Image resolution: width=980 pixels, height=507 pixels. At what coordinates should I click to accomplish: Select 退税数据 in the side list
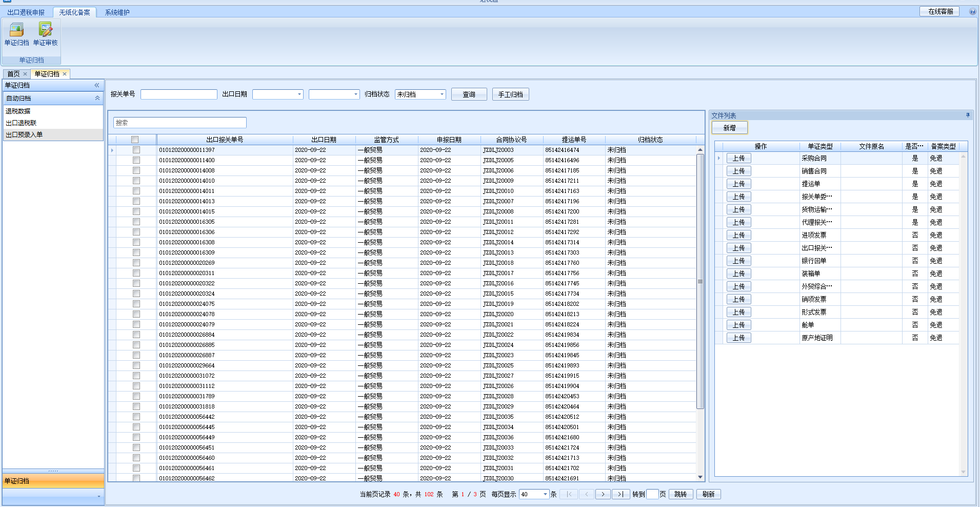point(53,111)
